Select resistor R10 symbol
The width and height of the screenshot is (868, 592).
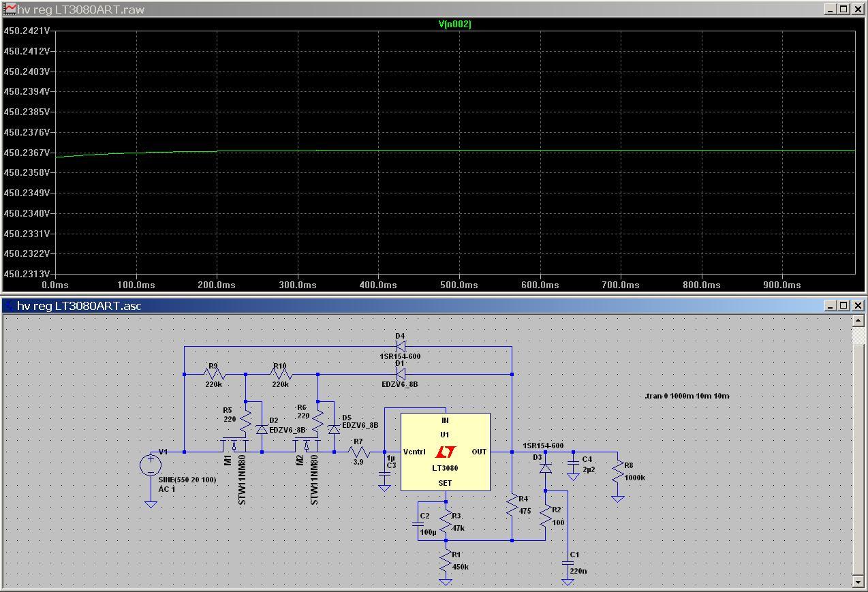281,374
